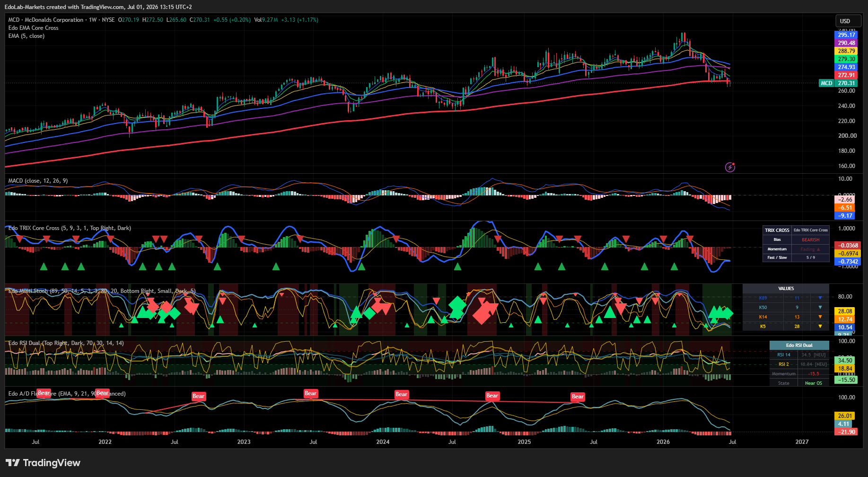This screenshot has width=868, height=477.
Task: Click the RSI 2 row label
Action: [784, 364]
